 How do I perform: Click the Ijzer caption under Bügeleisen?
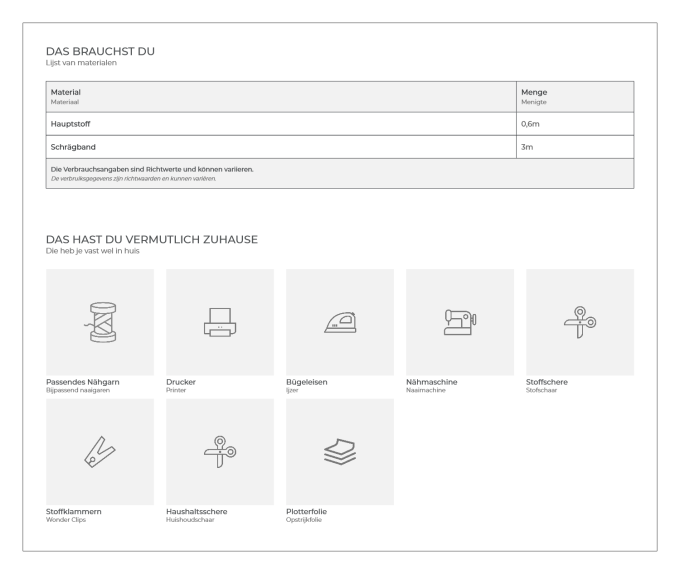click(292, 390)
